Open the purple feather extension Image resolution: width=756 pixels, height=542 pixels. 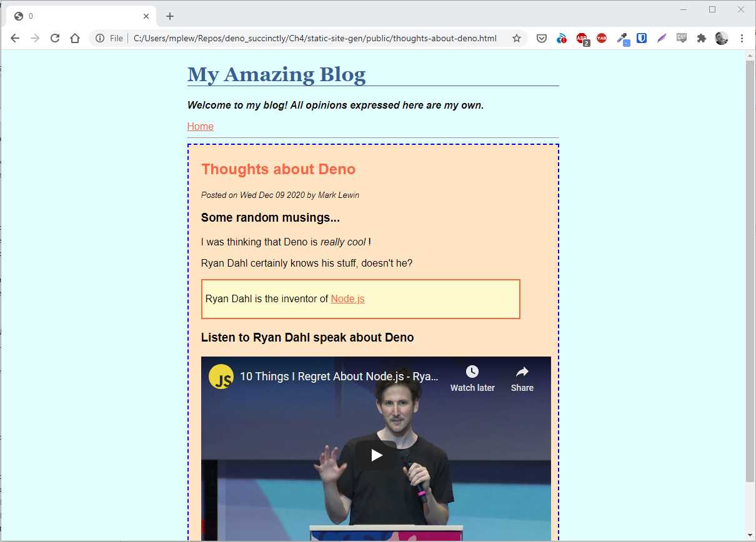pos(662,38)
